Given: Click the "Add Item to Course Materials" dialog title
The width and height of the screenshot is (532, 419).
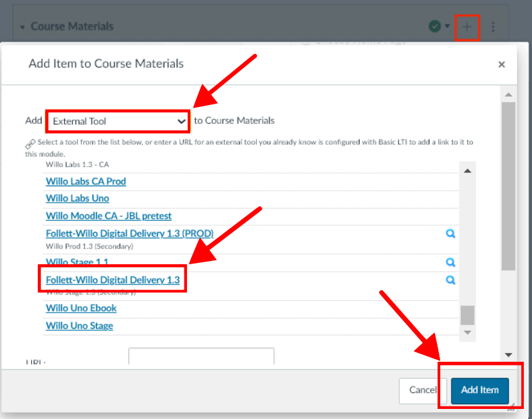Looking at the screenshot, I should (106, 64).
